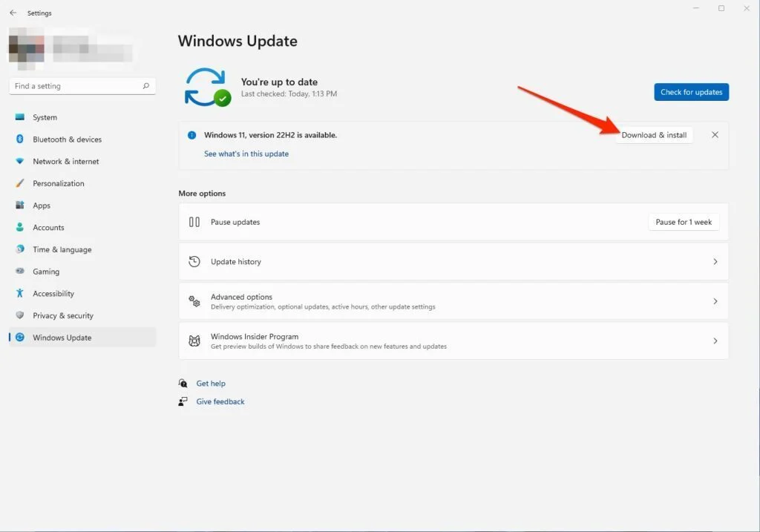Click the Advanced options row title
This screenshot has height=532, width=760.
(x=241, y=297)
